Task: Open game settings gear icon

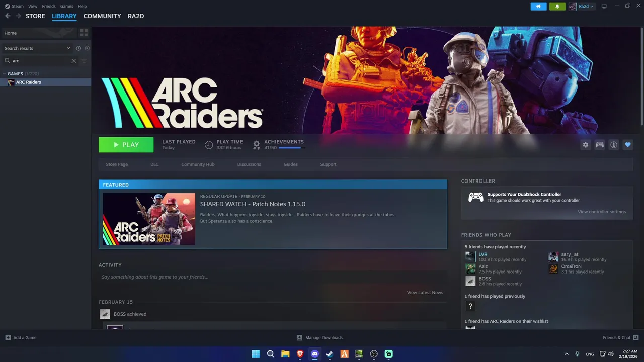Action: pos(586,145)
